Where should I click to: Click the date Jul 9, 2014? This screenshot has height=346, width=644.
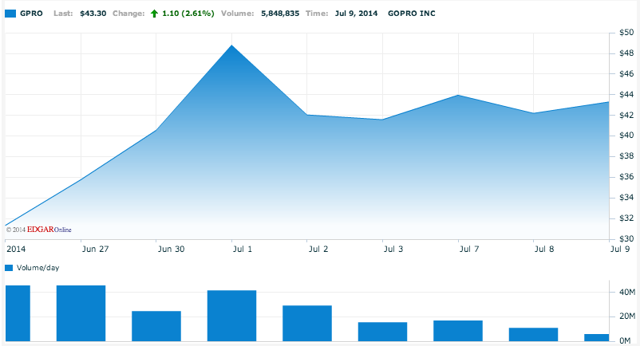click(x=356, y=14)
